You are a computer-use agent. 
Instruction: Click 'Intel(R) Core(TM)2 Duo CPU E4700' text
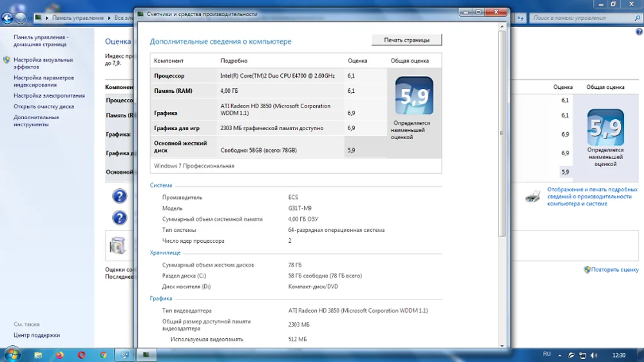[278, 76]
